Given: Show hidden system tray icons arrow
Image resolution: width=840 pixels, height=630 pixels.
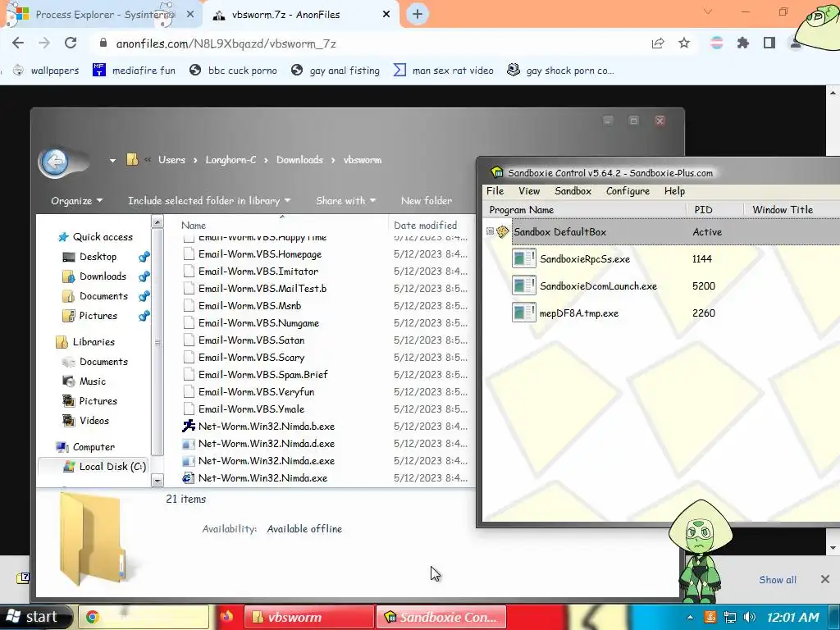Looking at the screenshot, I should pos(690,618).
